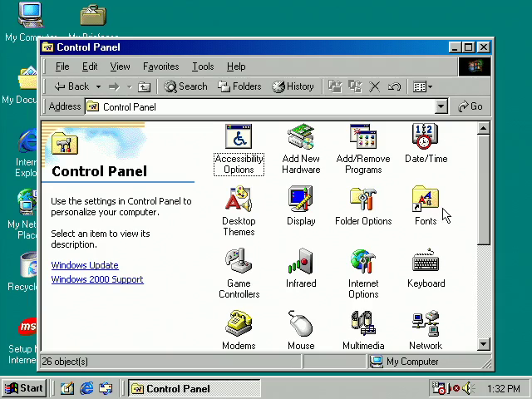Click inside the Address field

point(259,107)
